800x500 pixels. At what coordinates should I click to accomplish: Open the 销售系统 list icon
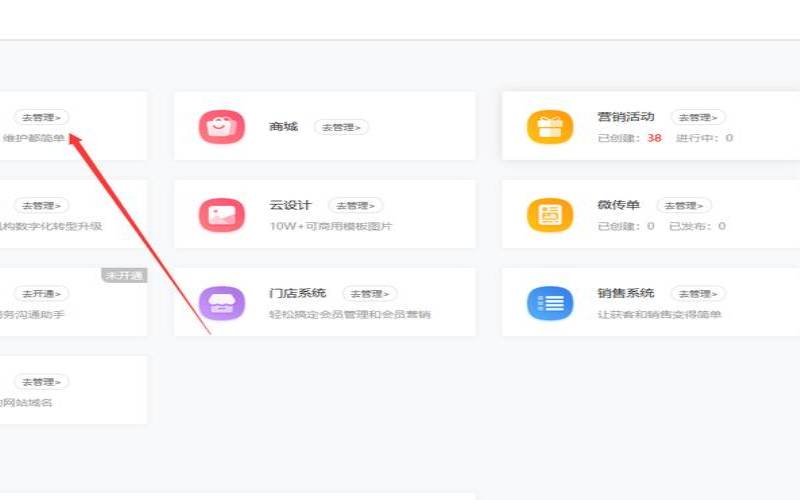point(549,303)
